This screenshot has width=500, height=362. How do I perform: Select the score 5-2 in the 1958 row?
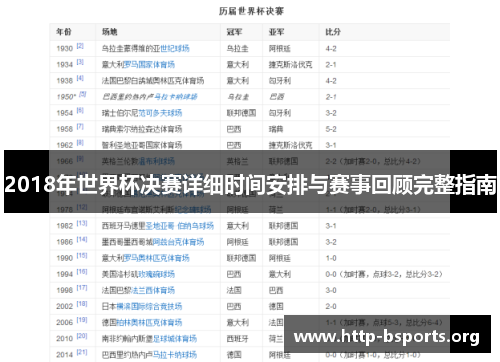click(x=331, y=129)
